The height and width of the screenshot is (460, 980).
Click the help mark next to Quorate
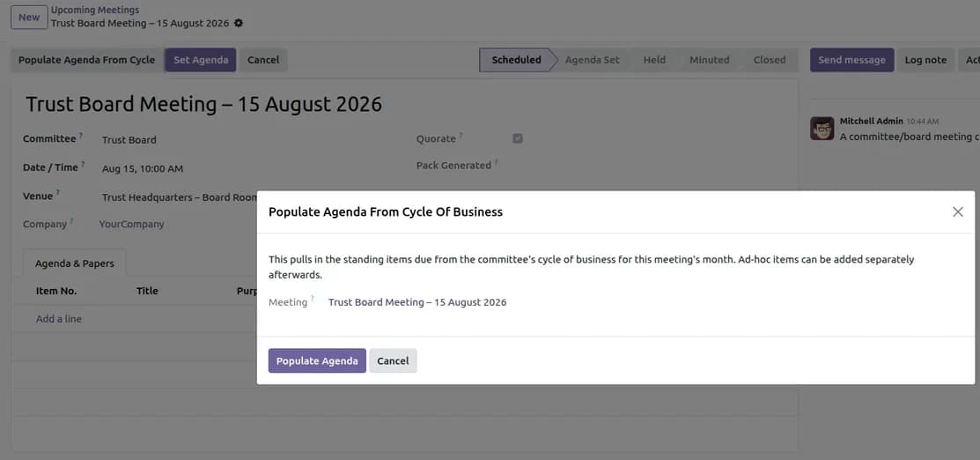pyautogui.click(x=461, y=136)
